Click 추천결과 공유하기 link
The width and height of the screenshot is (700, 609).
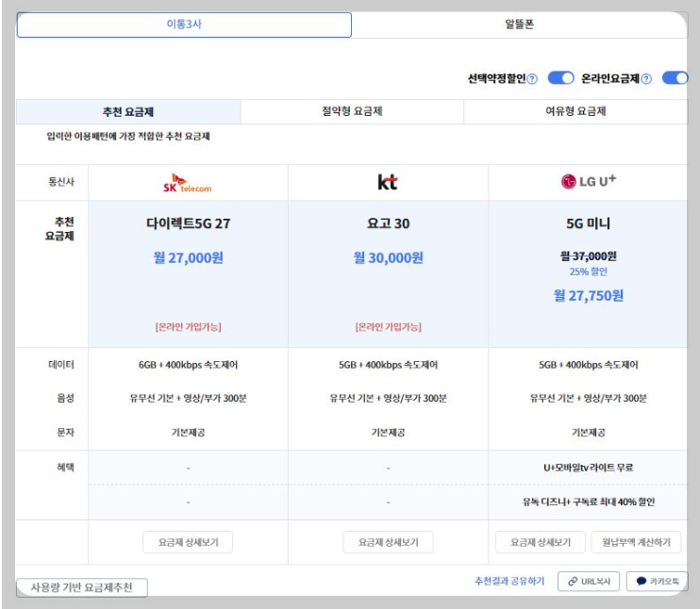click(509, 581)
